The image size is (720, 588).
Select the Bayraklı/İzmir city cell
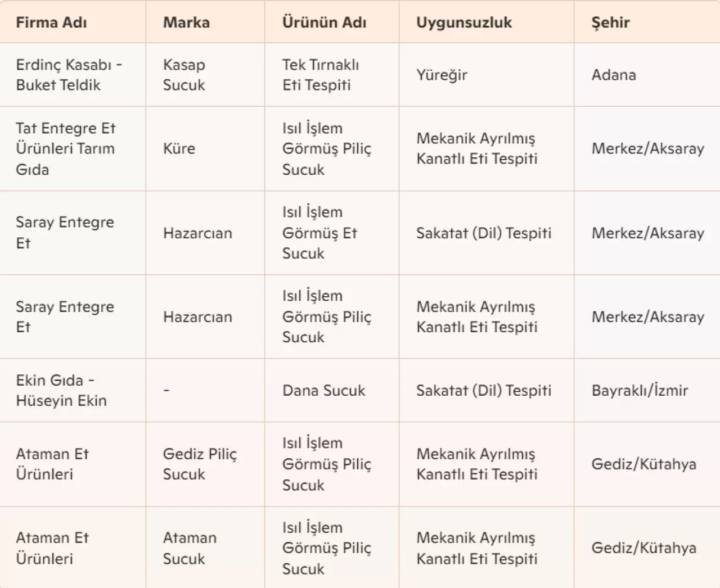640,390
